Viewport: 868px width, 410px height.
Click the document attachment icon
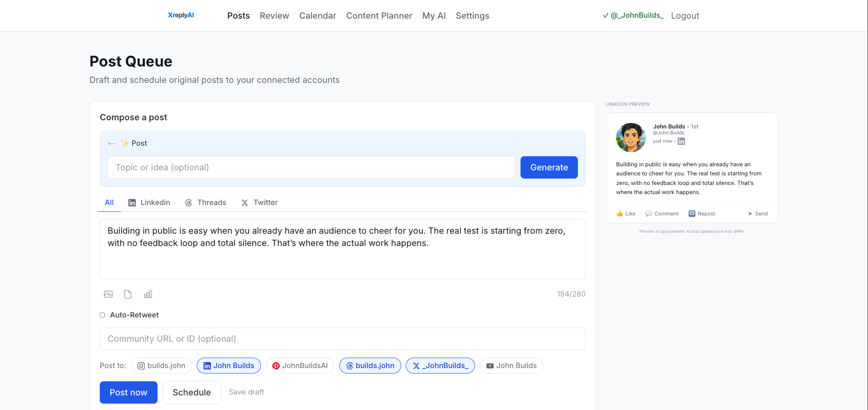(128, 294)
